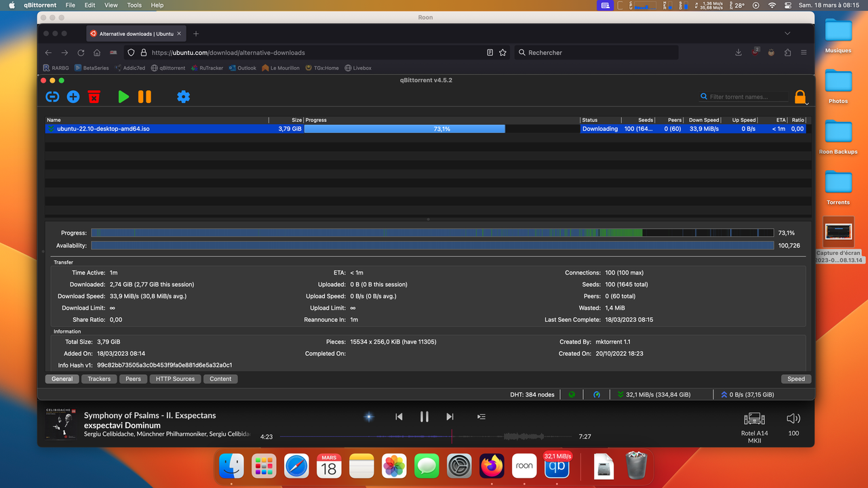The image size is (868, 488).
Task: Switch to the Trackers tab
Action: pyautogui.click(x=99, y=379)
